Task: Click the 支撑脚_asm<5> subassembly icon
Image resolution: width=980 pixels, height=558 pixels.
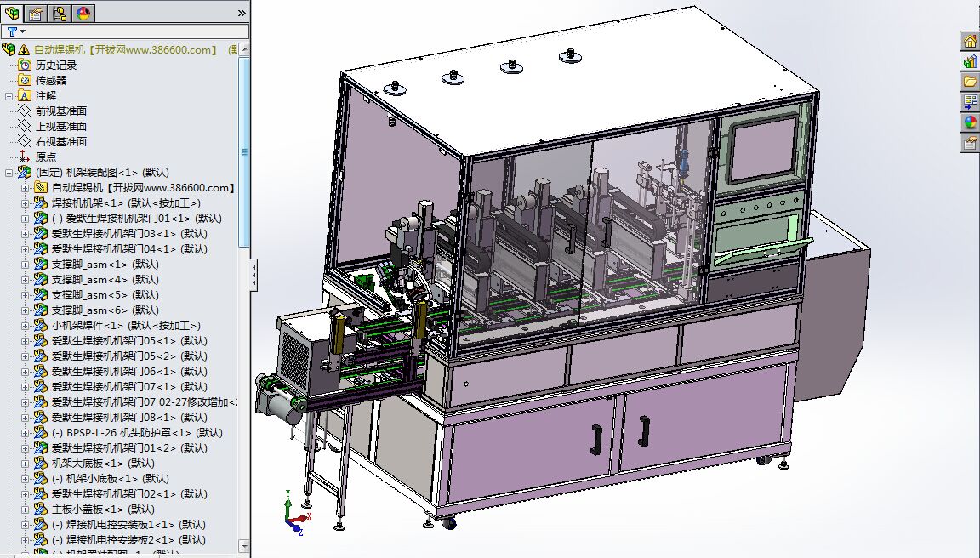Action: pos(41,295)
